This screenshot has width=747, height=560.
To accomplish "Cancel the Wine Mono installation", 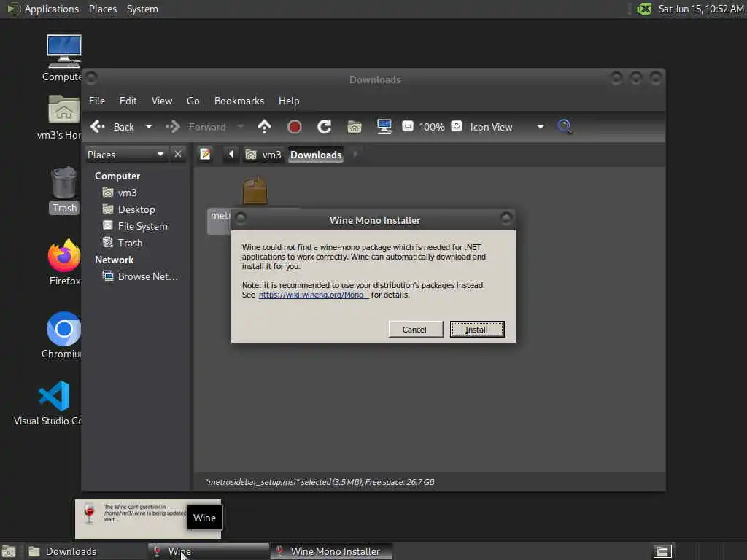I will [414, 330].
